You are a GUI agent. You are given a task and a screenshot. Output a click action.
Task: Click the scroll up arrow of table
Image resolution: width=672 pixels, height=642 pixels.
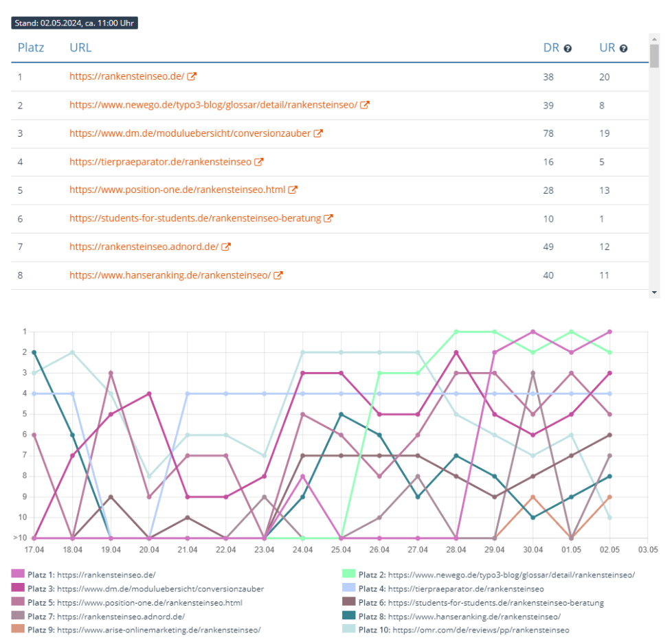[x=654, y=40]
